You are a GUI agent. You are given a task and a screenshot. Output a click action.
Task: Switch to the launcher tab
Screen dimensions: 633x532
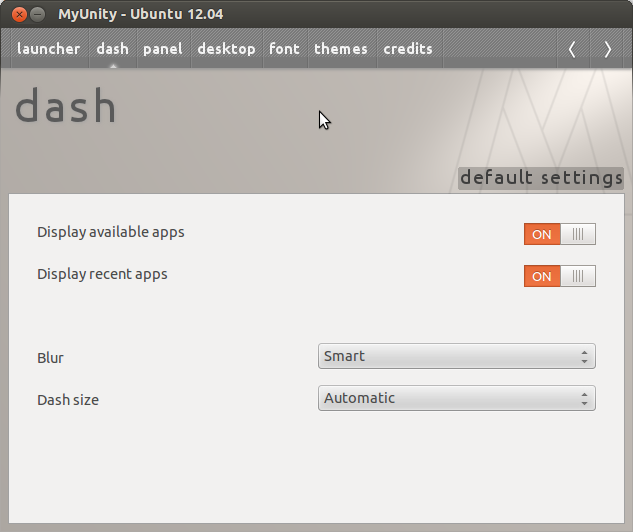point(48,49)
